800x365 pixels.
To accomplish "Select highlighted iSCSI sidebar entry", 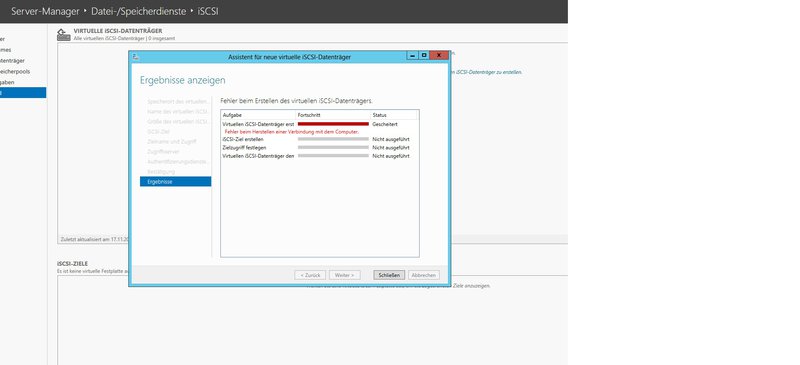I will [23, 92].
